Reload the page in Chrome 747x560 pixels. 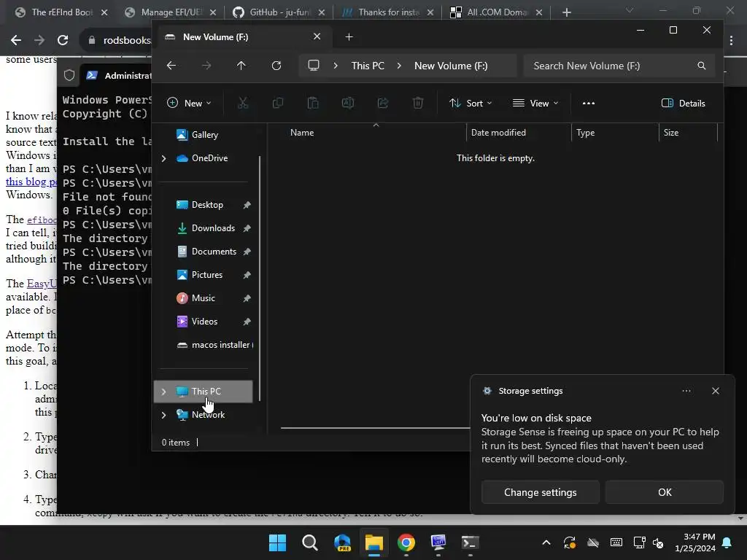pyautogui.click(x=63, y=41)
